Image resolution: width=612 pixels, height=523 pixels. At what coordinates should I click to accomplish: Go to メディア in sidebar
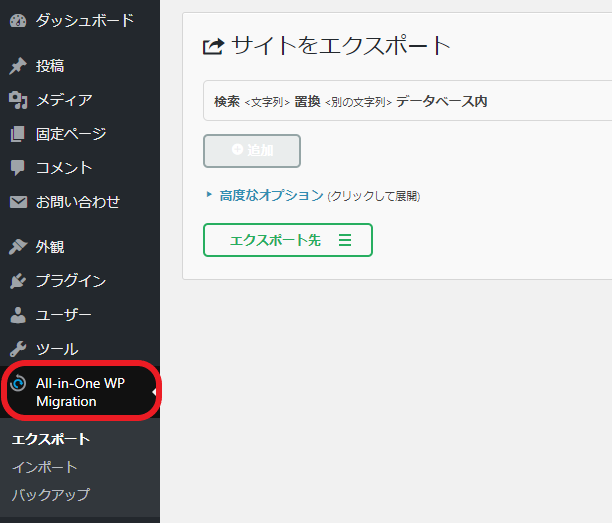(64, 100)
